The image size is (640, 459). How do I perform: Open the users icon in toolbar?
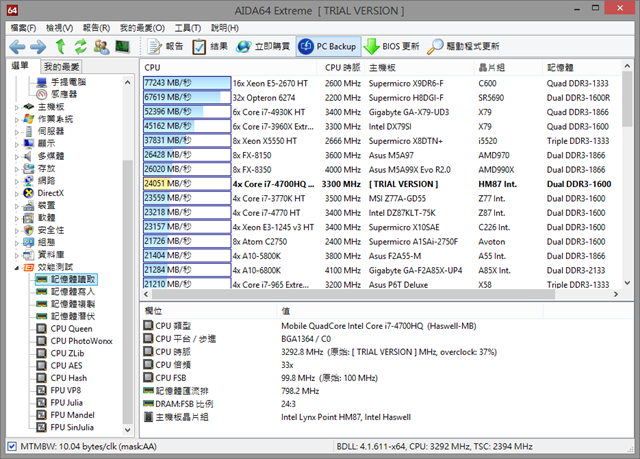[x=101, y=47]
